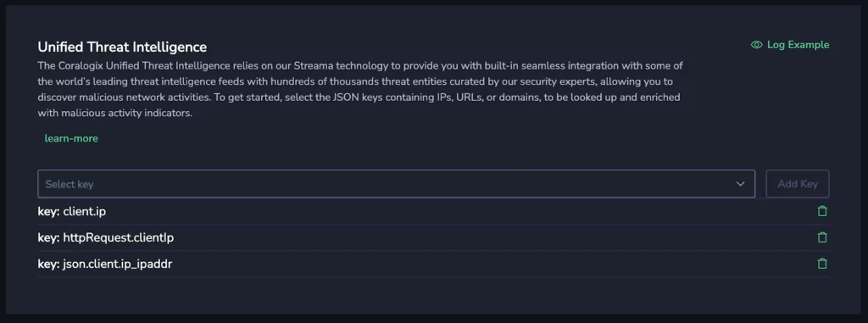Click the Add Key button
Image resolution: width=868 pixels, height=323 pixels.
pyautogui.click(x=797, y=184)
